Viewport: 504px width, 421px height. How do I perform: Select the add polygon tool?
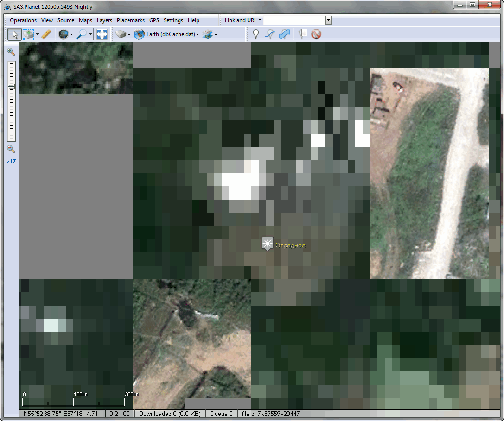285,34
